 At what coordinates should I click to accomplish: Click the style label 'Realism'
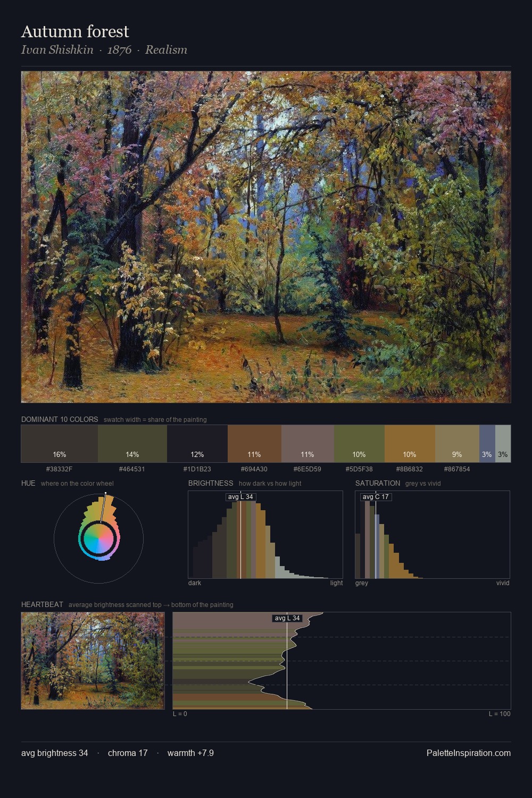click(166, 49)
